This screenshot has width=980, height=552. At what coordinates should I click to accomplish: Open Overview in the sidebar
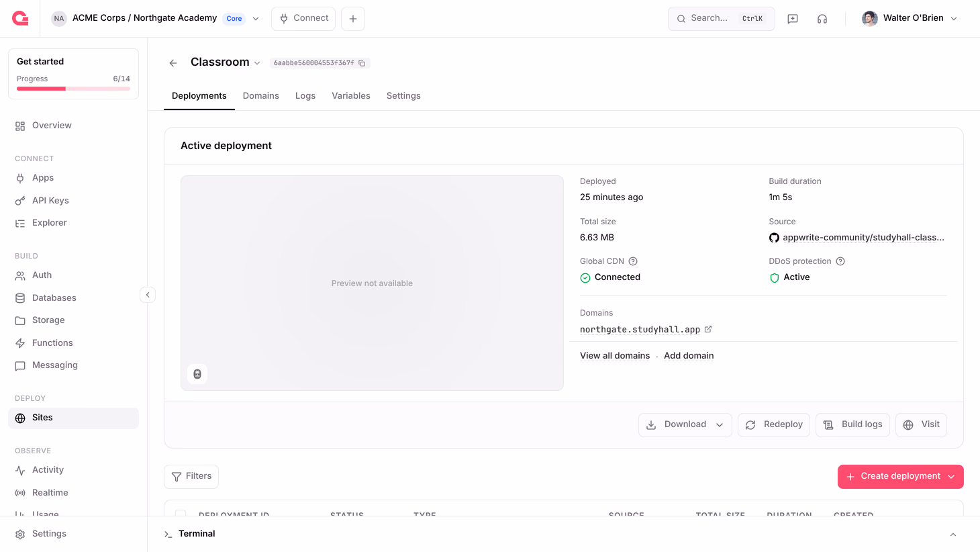[x=73, y=126]
